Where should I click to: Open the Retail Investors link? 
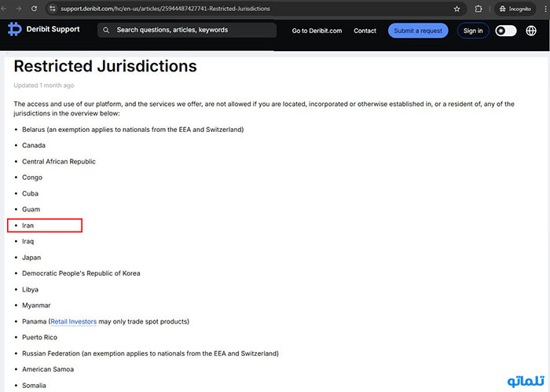(x=74, y=321)
